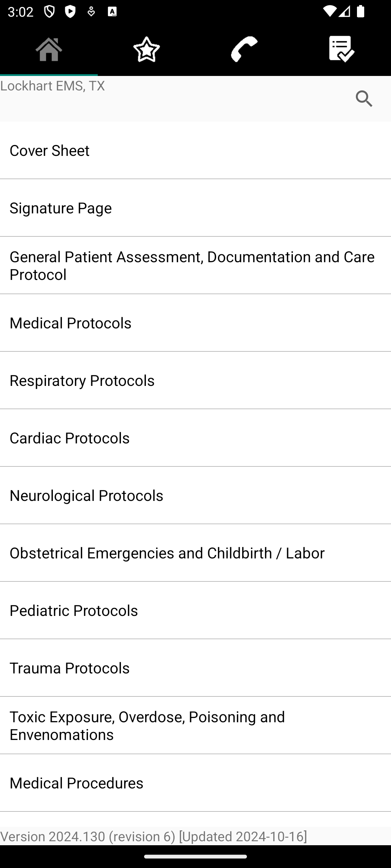This screenshot has width=391, height=868.
Task: Tap the version info footer text
Action: pyautogui.click(x=154, y=836)
